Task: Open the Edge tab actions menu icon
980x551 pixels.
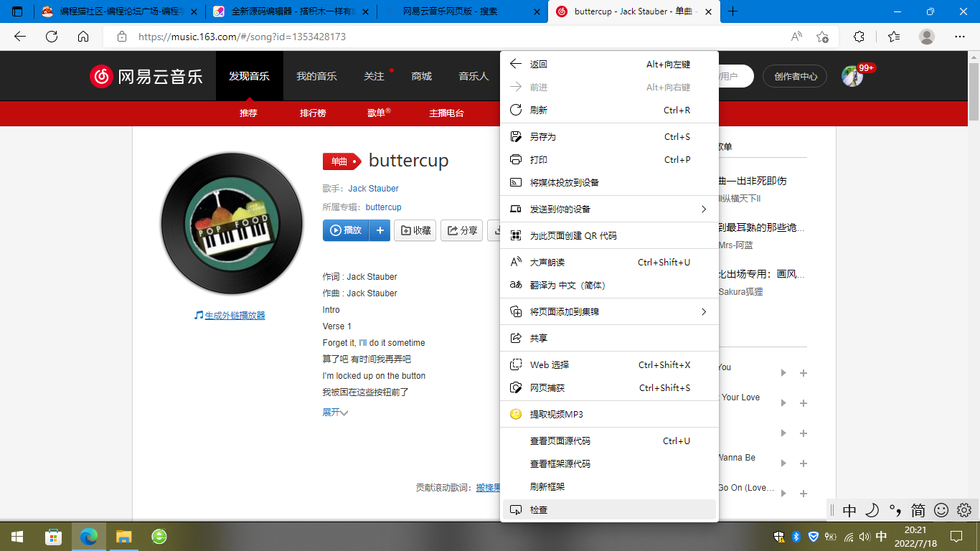Action: (18, 11)
